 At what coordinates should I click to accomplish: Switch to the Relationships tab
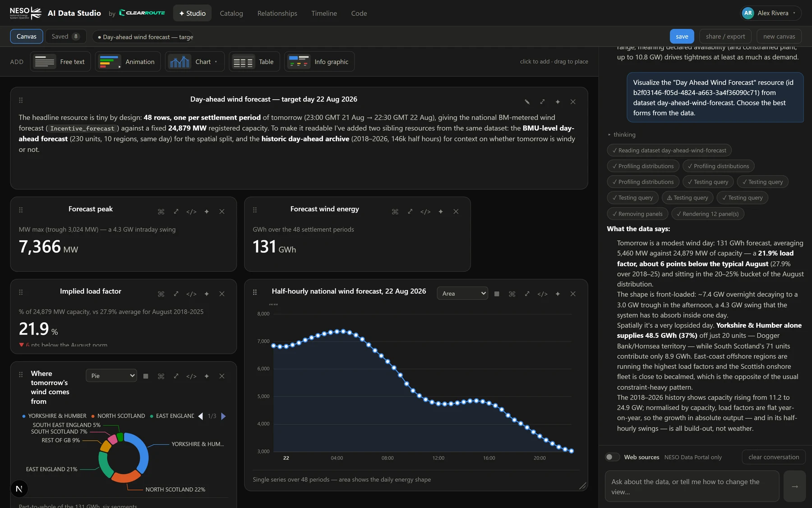click(277, 14)
